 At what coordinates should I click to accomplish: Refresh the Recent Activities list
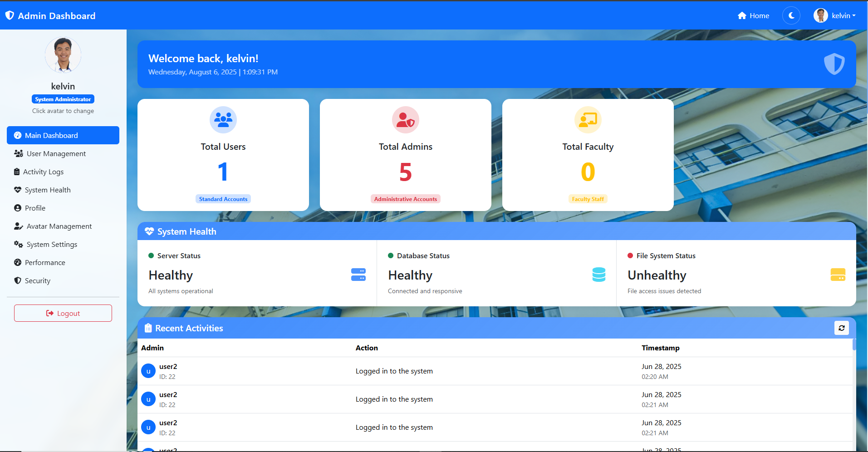tap(842, 328)
